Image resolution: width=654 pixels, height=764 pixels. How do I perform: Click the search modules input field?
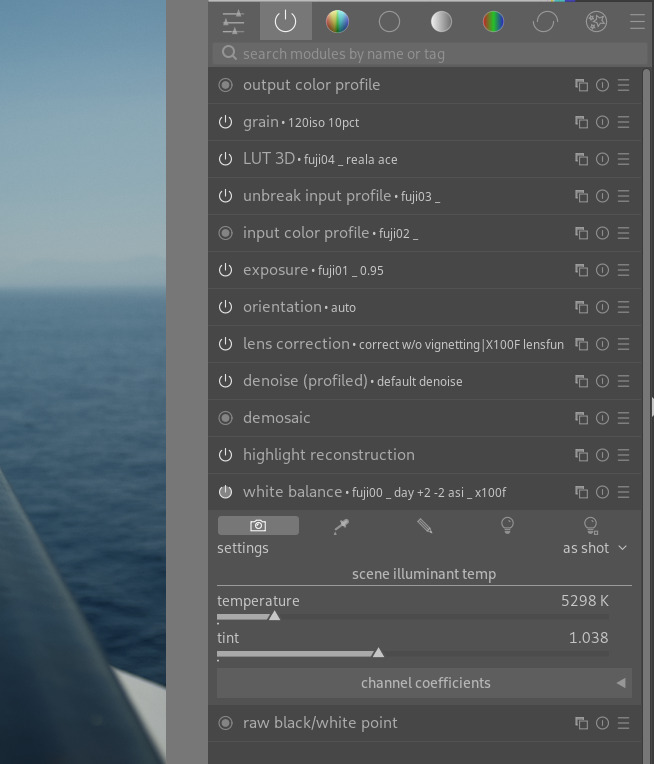tap(430, 54)
